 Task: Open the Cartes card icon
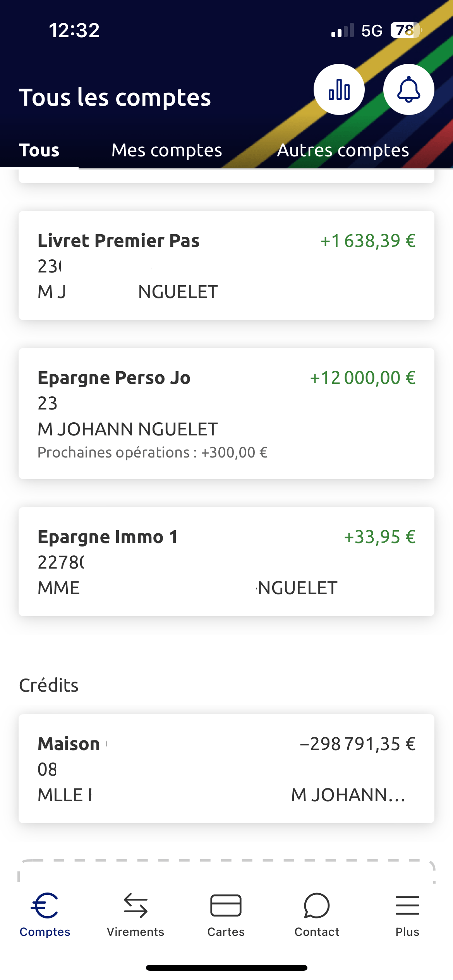pyautogui.click(x=226, y=906)
